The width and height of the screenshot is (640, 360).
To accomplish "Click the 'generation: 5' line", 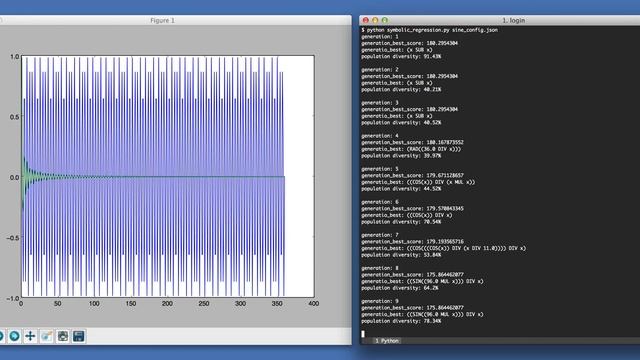I will click(x=380, y=169).
